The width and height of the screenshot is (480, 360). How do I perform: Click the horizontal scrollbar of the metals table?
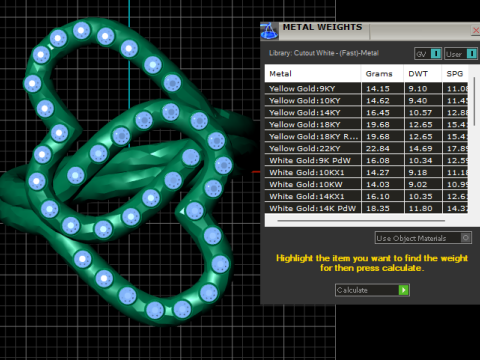(x=361, y=221)
